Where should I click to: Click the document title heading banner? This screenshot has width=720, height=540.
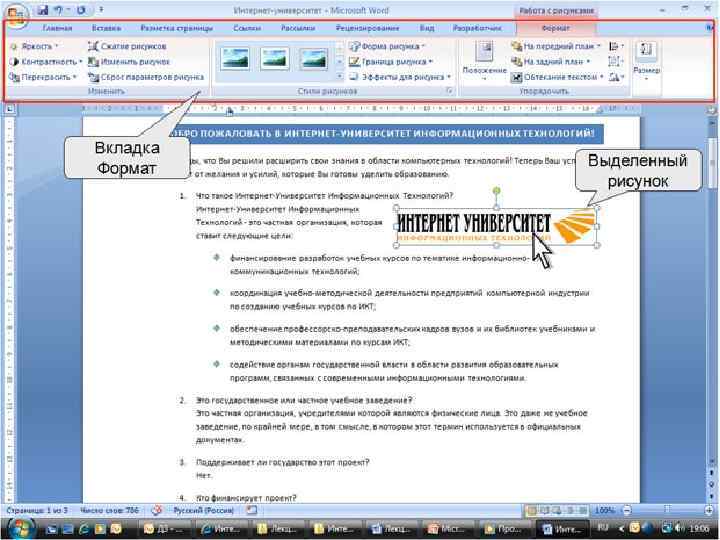pos(386,134)
